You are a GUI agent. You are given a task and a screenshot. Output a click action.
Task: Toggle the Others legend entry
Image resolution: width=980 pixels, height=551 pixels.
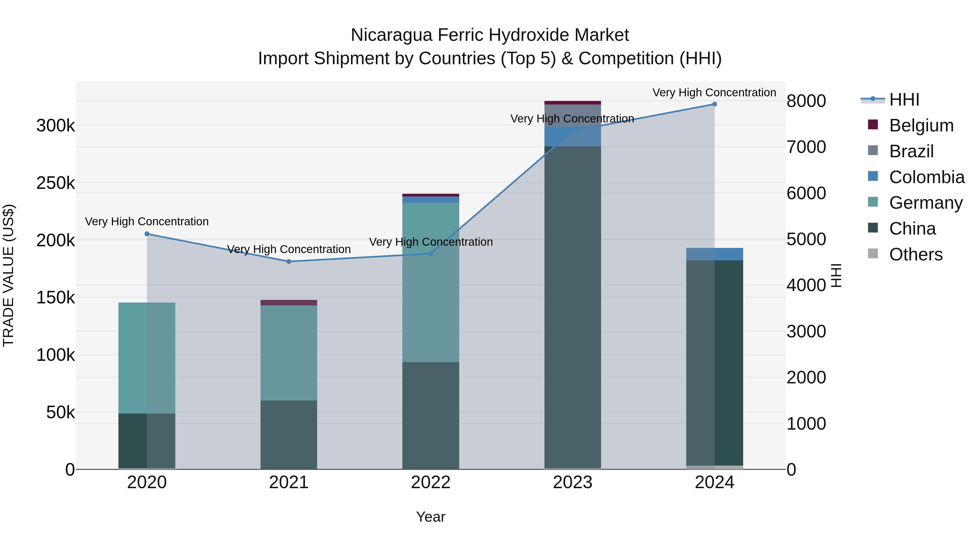[905, 254]
